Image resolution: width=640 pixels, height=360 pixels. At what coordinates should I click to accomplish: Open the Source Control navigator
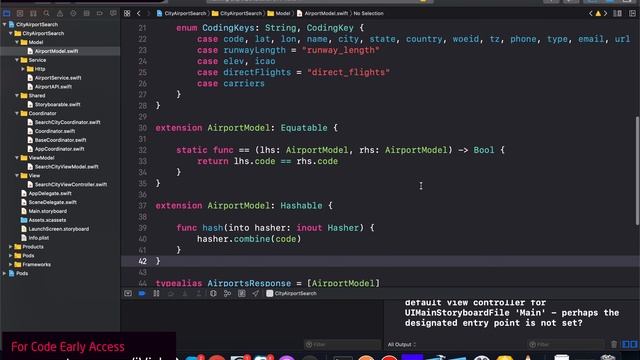pyautogui.click(x=20, y=13)
